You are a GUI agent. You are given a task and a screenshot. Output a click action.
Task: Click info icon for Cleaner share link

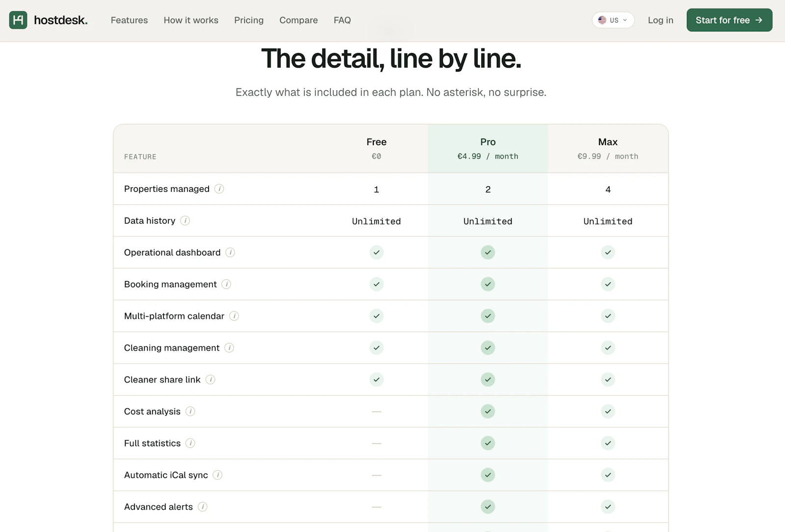click(210, 380)
